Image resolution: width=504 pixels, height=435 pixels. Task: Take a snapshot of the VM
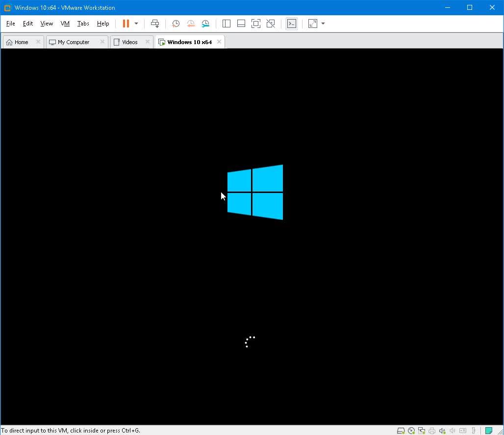click(176, 24)
